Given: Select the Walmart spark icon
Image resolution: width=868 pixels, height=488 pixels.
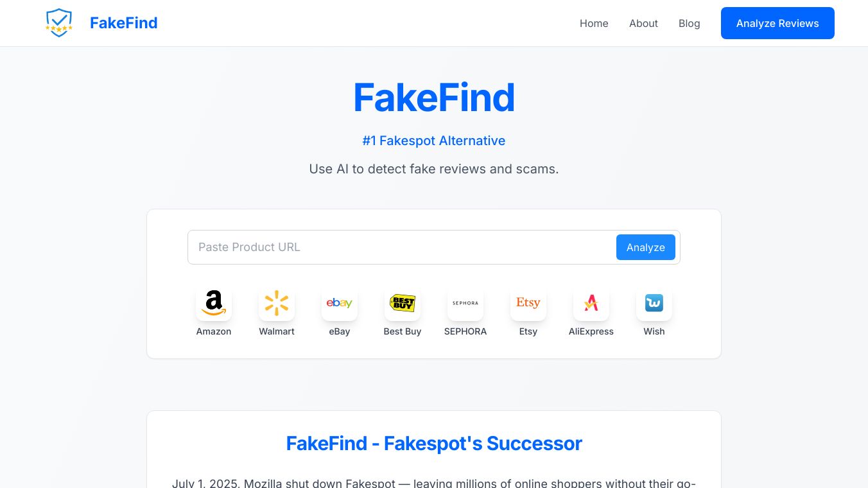Looking at the screenshot, I should pos(277,303).
